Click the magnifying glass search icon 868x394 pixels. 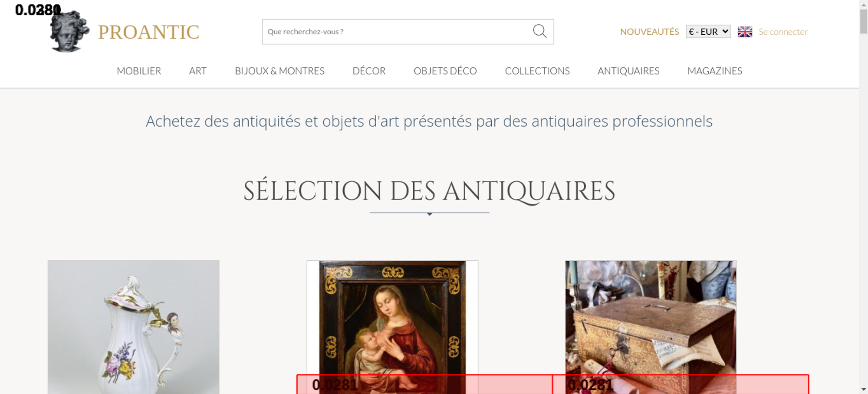[539, 31]
